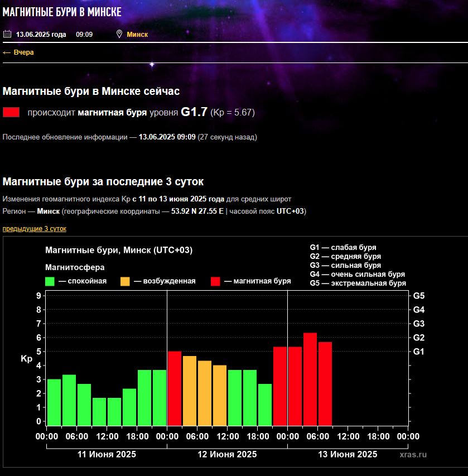Click the orange возбужденная legend swatch
This screenshot has height=476, width=468.
point(125,281)
